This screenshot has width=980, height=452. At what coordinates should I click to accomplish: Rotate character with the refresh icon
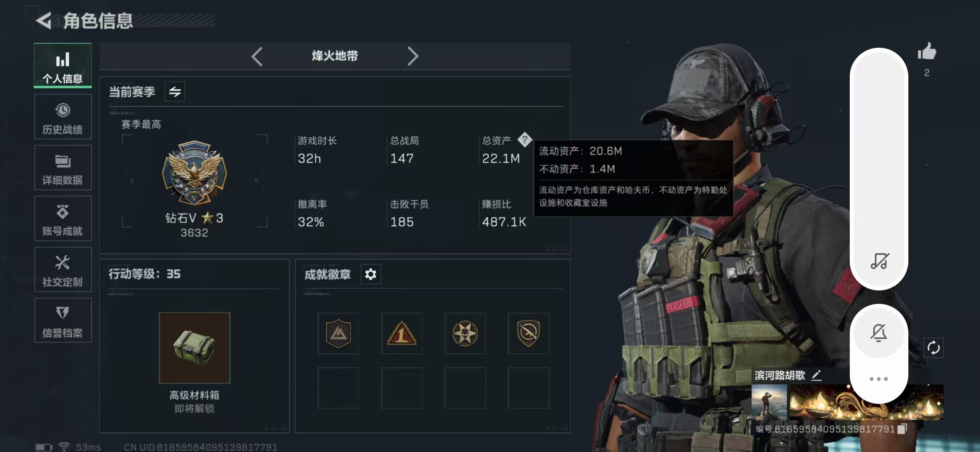(934, 348)
